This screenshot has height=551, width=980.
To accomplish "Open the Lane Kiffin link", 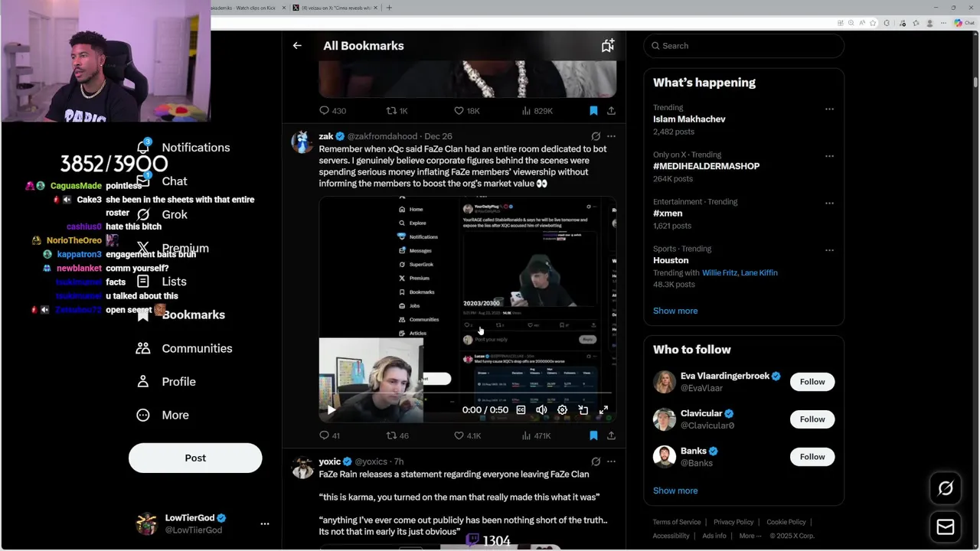I will (x=759, y=272).
